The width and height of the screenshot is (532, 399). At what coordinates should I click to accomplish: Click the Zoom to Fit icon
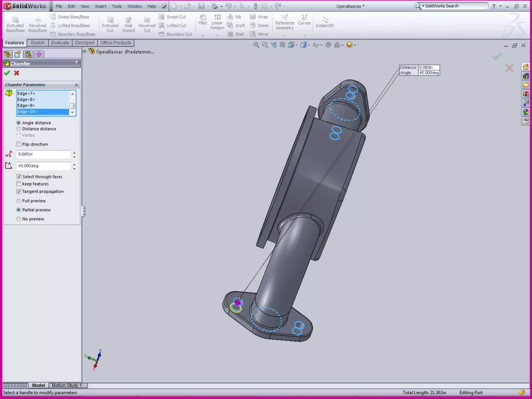tap(256, 45)
